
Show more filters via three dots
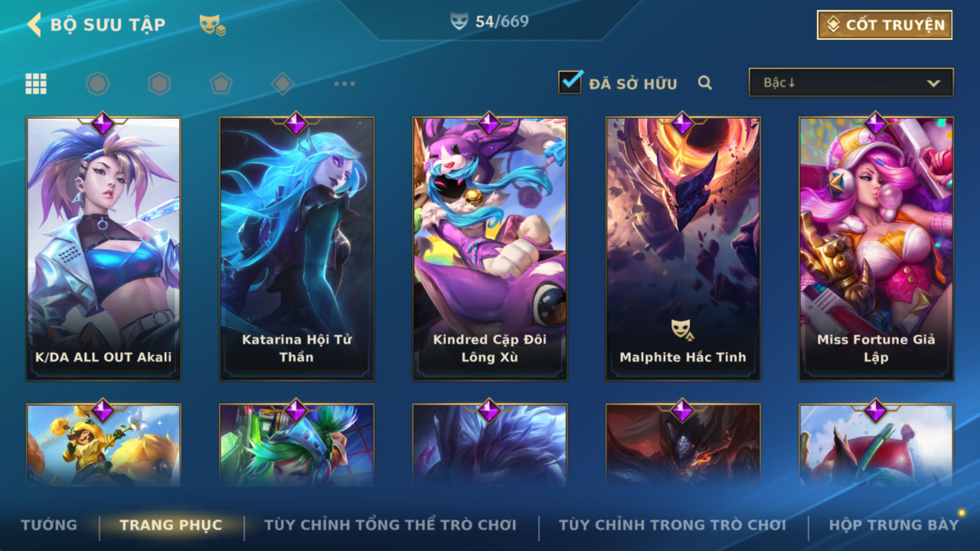[x=344, y=83]
